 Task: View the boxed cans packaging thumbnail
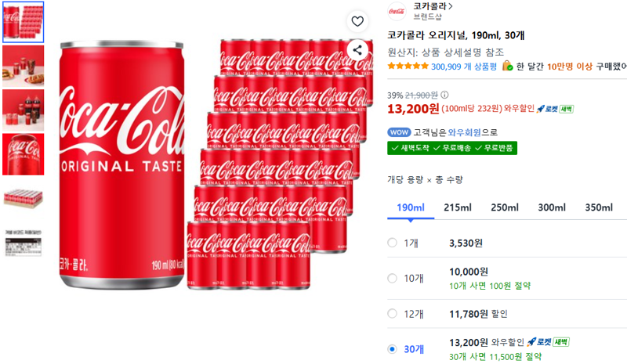[24, 198]
